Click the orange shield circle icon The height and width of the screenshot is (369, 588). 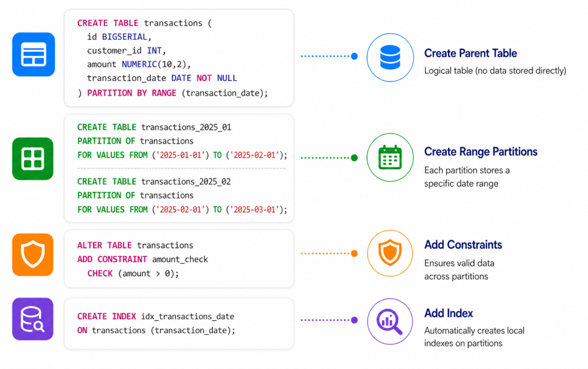(x=390, y=254)
